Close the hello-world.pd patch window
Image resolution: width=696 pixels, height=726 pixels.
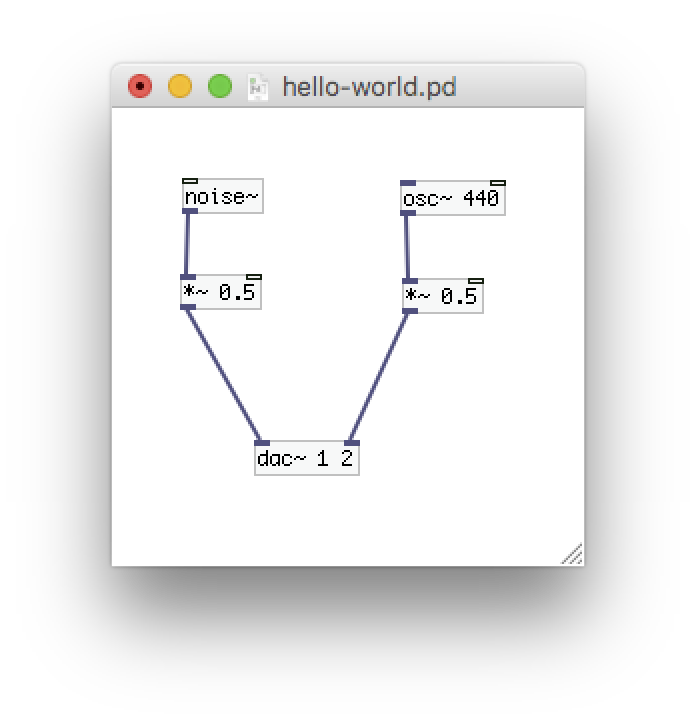tap(140, 87)
